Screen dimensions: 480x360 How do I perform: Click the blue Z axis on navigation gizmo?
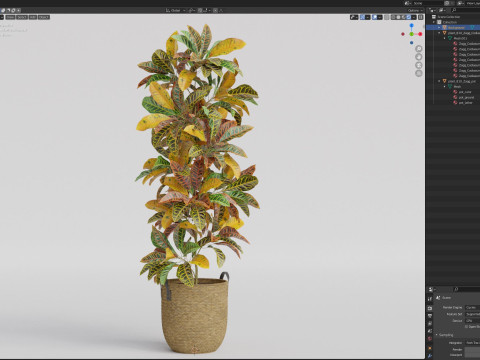(412, 25)
